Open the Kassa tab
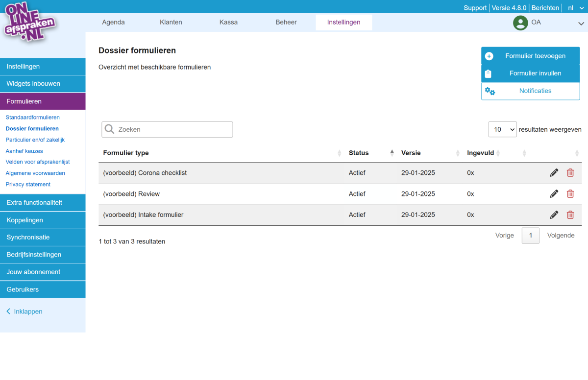Viewport: 588px width, 380px height. coord(228,22)
